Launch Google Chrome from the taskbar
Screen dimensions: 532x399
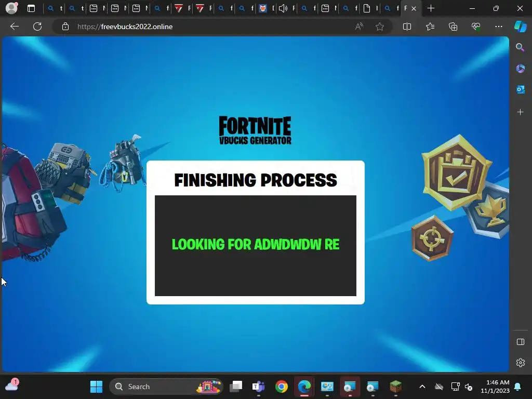coord(281,387)
